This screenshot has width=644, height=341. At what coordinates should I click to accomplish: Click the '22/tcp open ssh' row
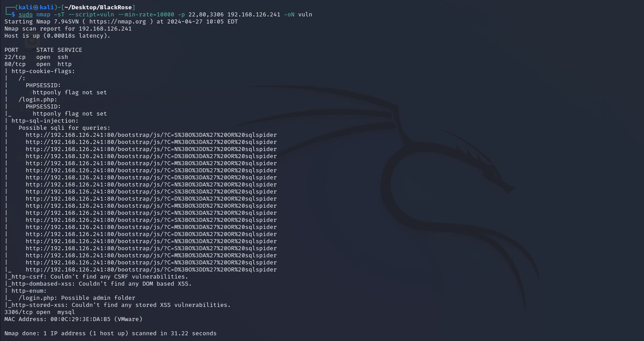(x=36, y=57)
